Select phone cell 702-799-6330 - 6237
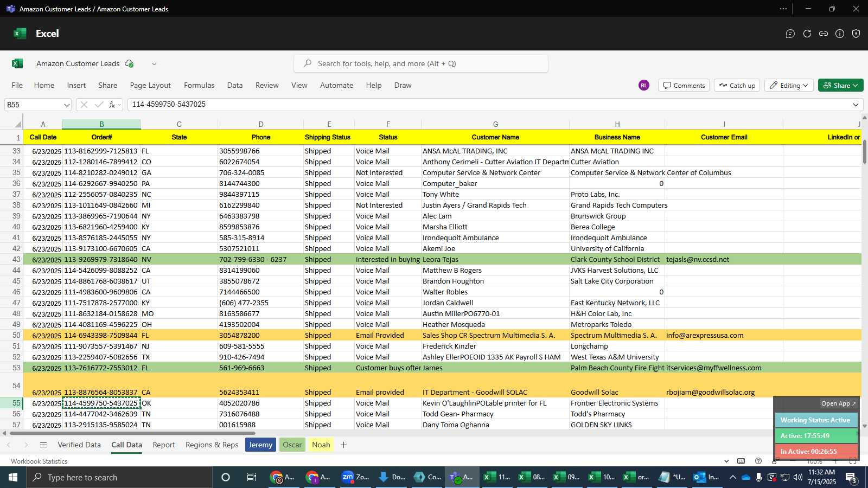This screenshot has height=488, width=868. [x=260, y=259]
